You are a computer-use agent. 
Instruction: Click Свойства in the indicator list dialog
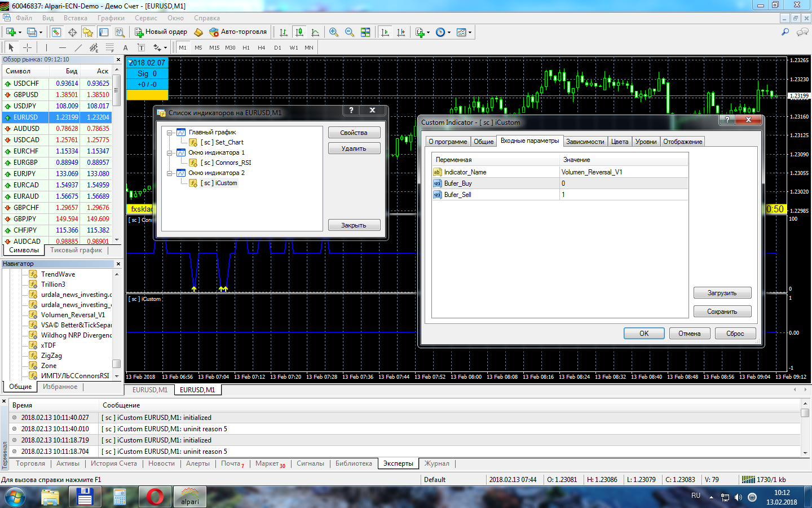click(354, 133)
